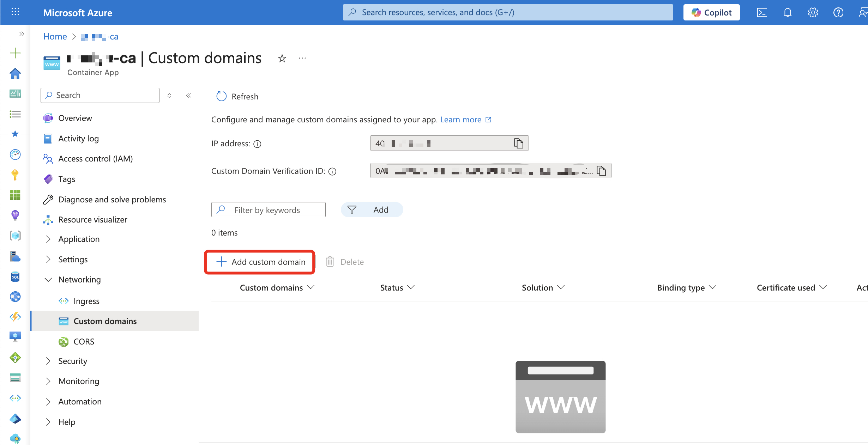Open the Azure portal menu grid icon
The width and height of the screenshot is (868, 445).
(15, 12)
